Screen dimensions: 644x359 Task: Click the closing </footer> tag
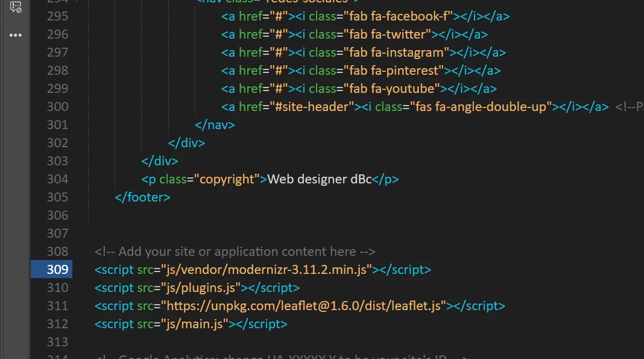coord(142,197)
